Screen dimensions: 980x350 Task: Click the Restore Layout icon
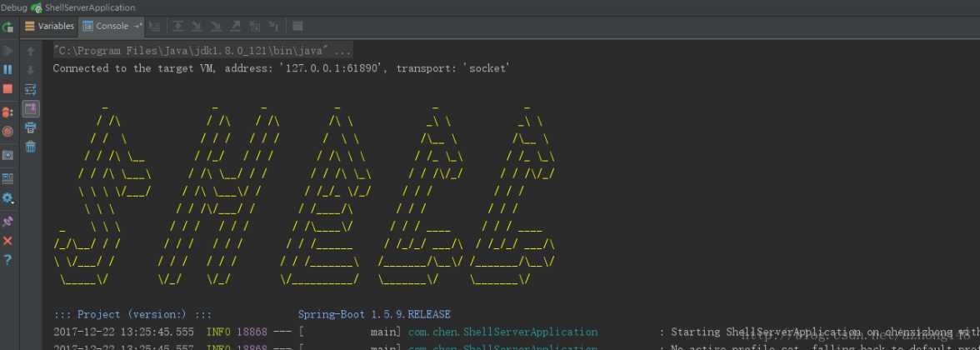coord(7,178)
